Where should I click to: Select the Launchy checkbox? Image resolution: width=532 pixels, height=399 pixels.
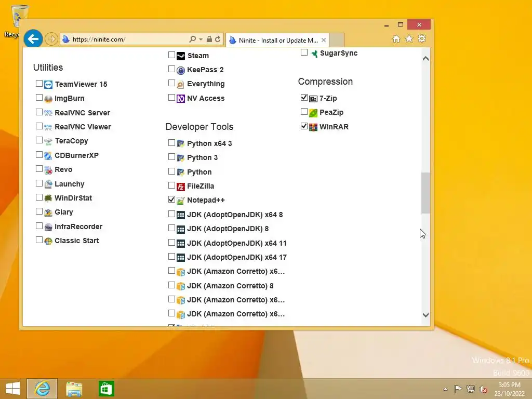39,183
